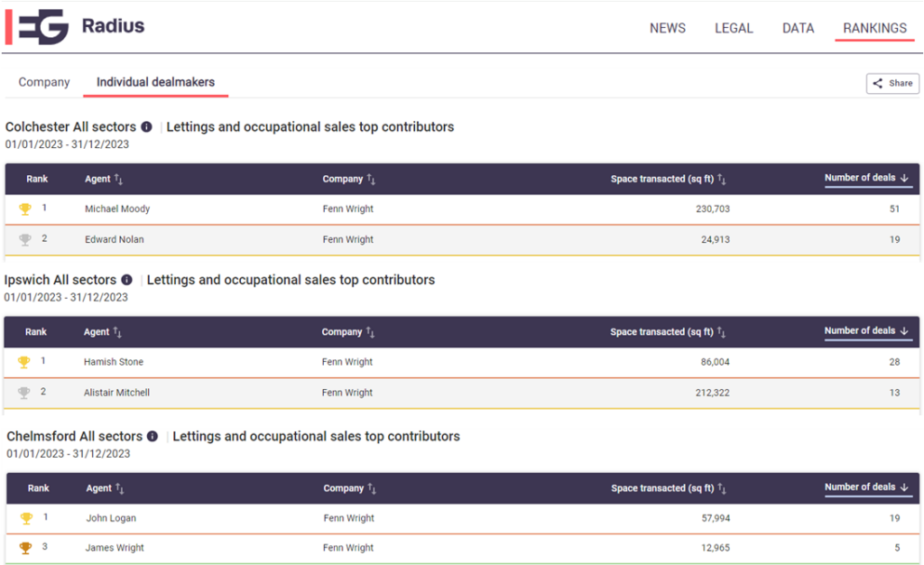Click the silver trophy icon for Alistair Mitchell
The height and width of the screenshot is (565, 924).
pos(24,393)
